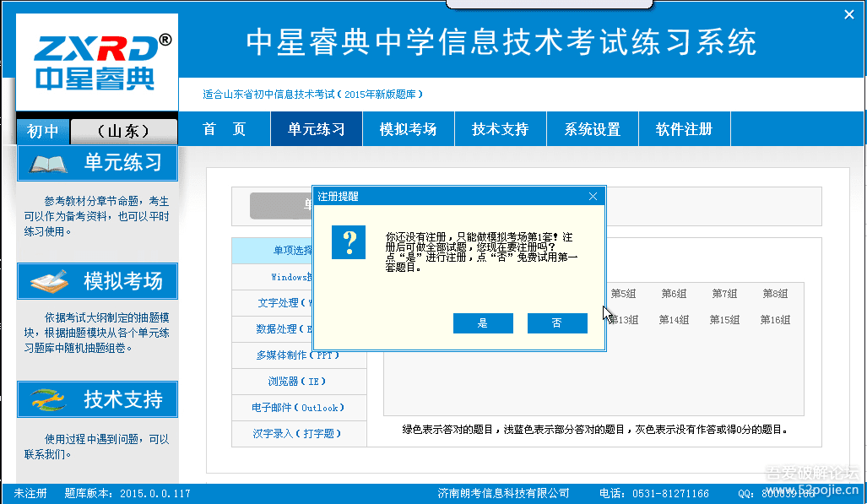The image size is (867, 504).
Task: Close the 注册提醒 dialog with its X
Action: 593,196
